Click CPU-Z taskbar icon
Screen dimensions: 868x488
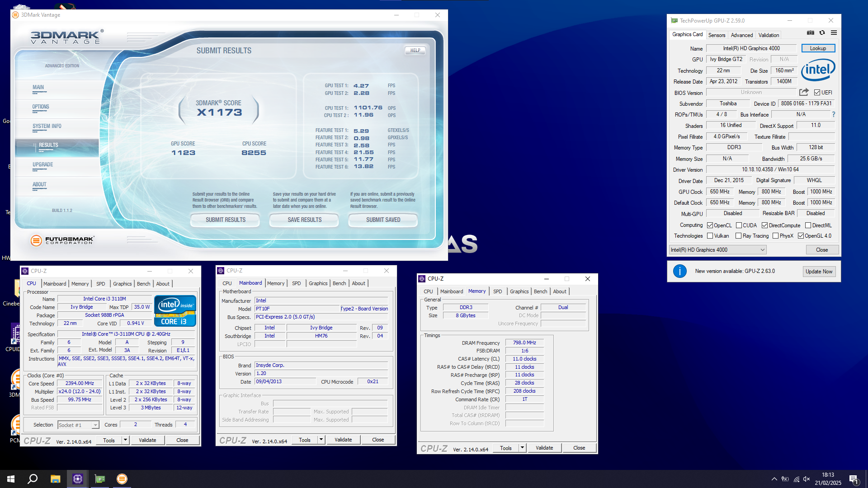(x=78, y=479)
